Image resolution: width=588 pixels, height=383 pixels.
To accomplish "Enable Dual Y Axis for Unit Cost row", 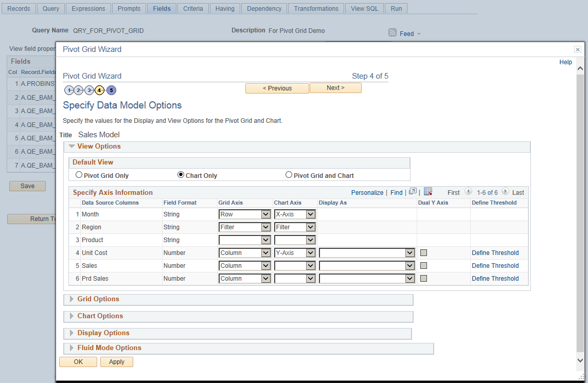I will pos(422,252).
